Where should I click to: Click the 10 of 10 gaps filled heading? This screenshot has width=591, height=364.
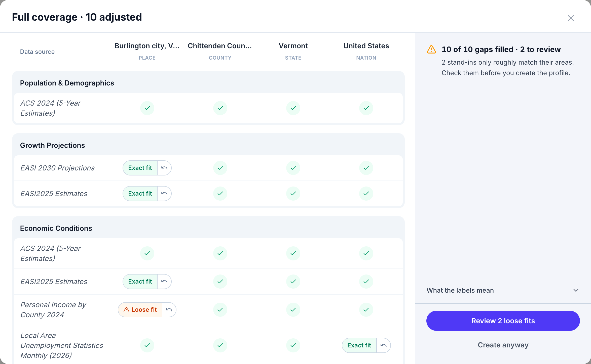(501, 49)
